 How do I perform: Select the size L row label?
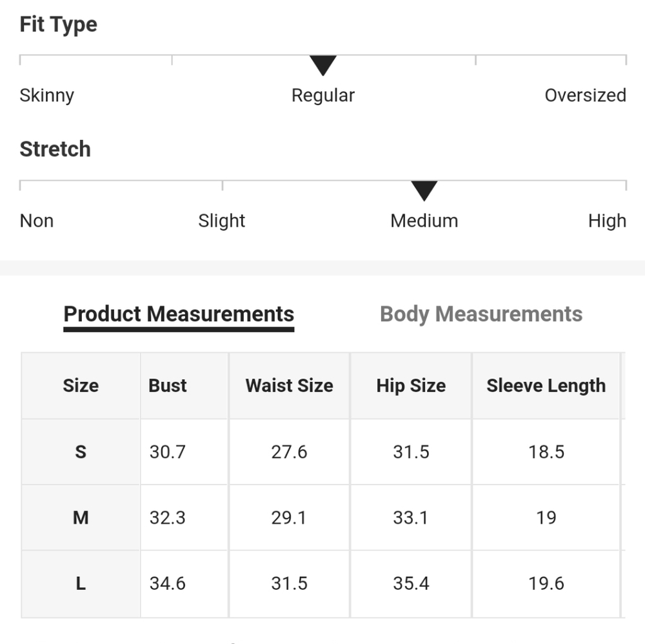pyautogui.click(x=81, y=583)
